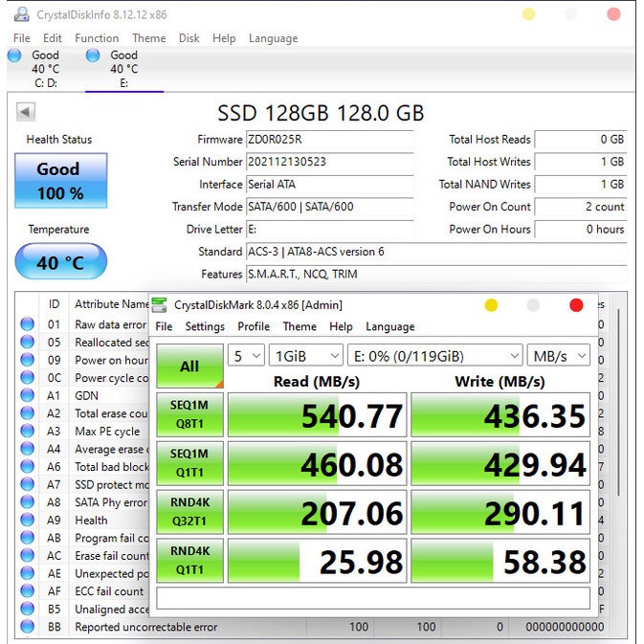Open CrystalDiskInfo Language menu

point(273,38)
